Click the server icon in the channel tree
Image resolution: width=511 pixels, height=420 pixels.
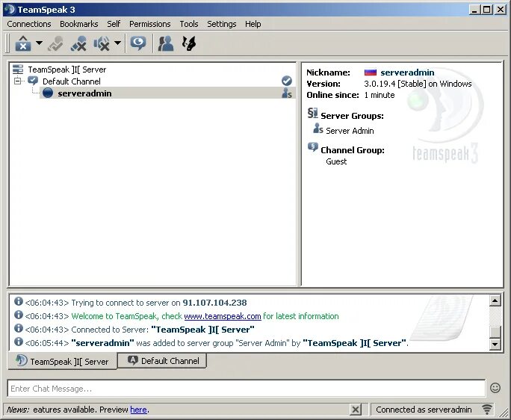coord(18,70)
